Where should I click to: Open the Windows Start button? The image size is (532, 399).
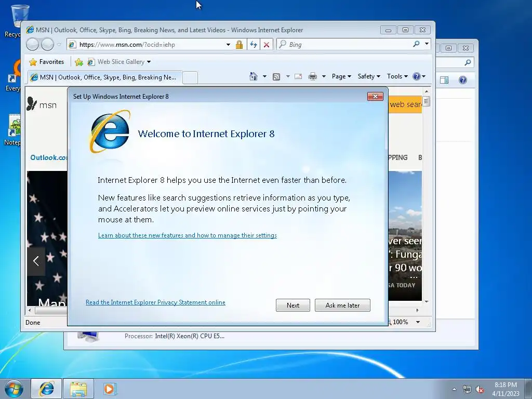click(x=14, y=389)
